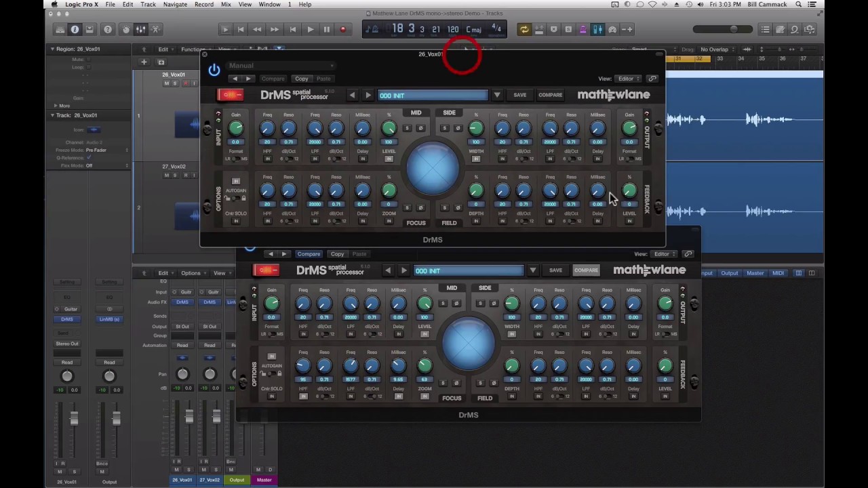
Task: Expand the Region 26_Vox01 disclosure triangle
Action: (x=52, y=49)
